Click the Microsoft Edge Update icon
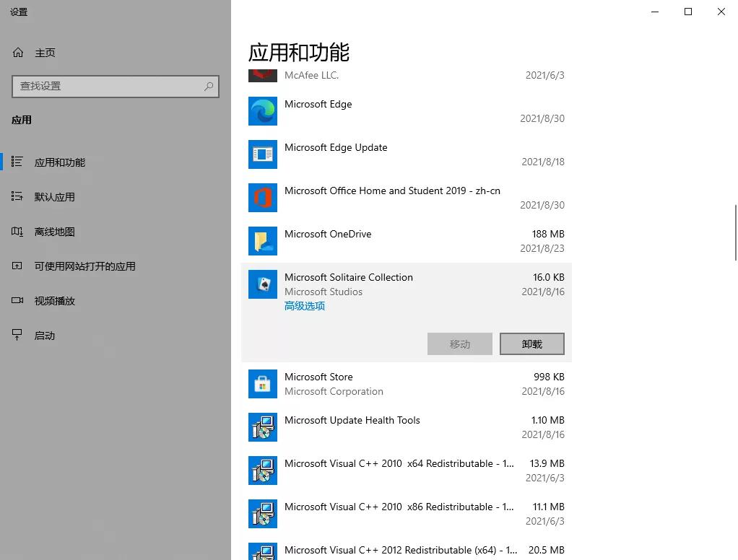Screen dimensions: 738x560 pyautogui.click(x=262, y=154)
